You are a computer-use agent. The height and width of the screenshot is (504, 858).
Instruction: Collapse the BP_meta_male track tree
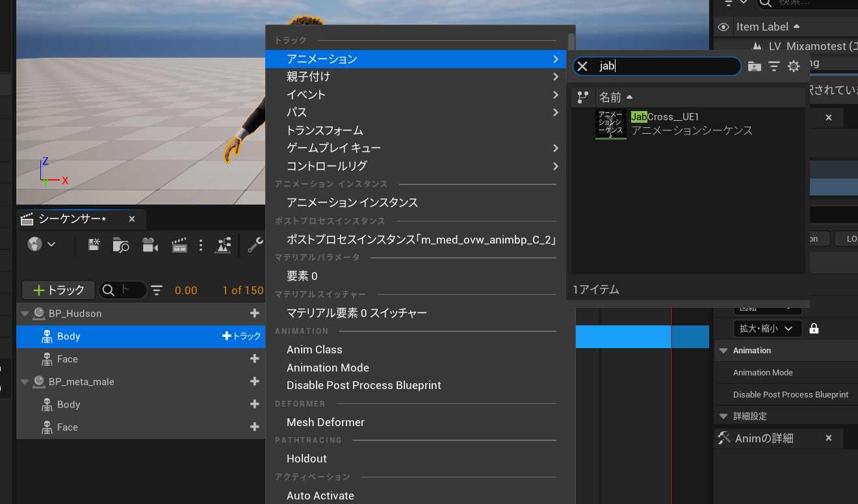pos(25,382)
